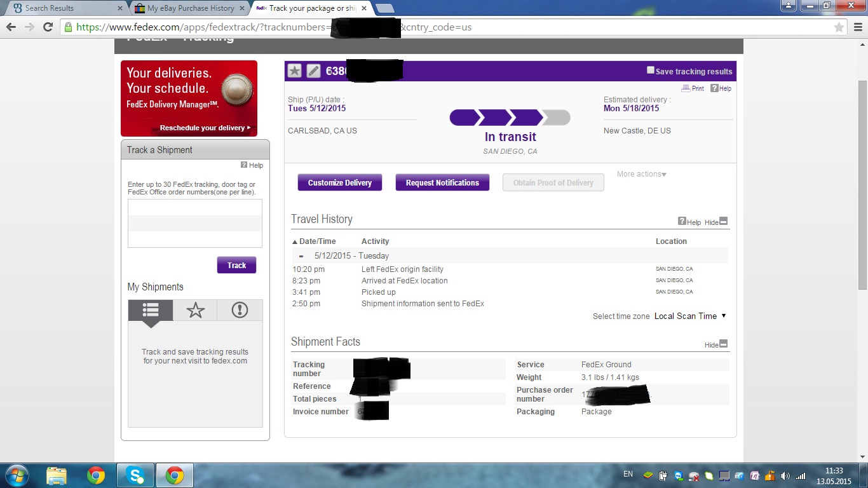The height and width of the screenshot is (488, 868).
Task: Open a new Chrome tab
Action: pos(384,8)
